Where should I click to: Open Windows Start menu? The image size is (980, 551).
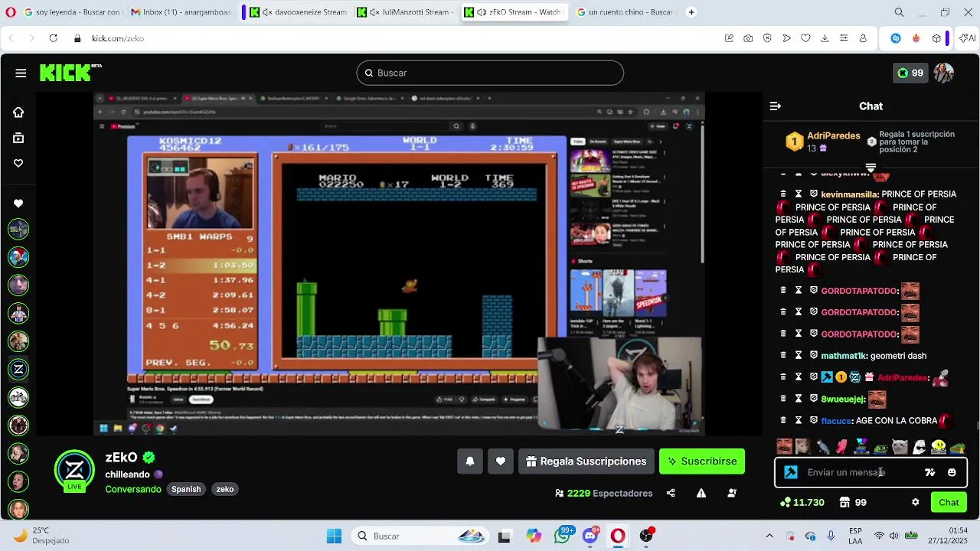click(x=334, y=536)
